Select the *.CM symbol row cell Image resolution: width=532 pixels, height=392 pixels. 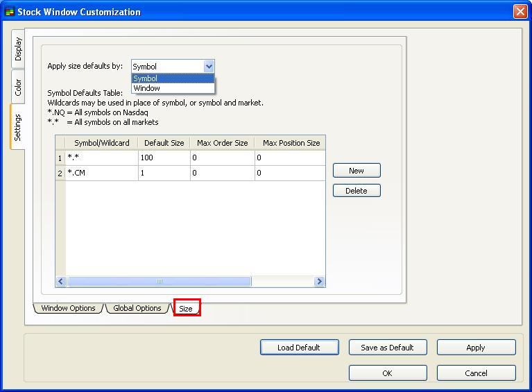click(101, 173)
